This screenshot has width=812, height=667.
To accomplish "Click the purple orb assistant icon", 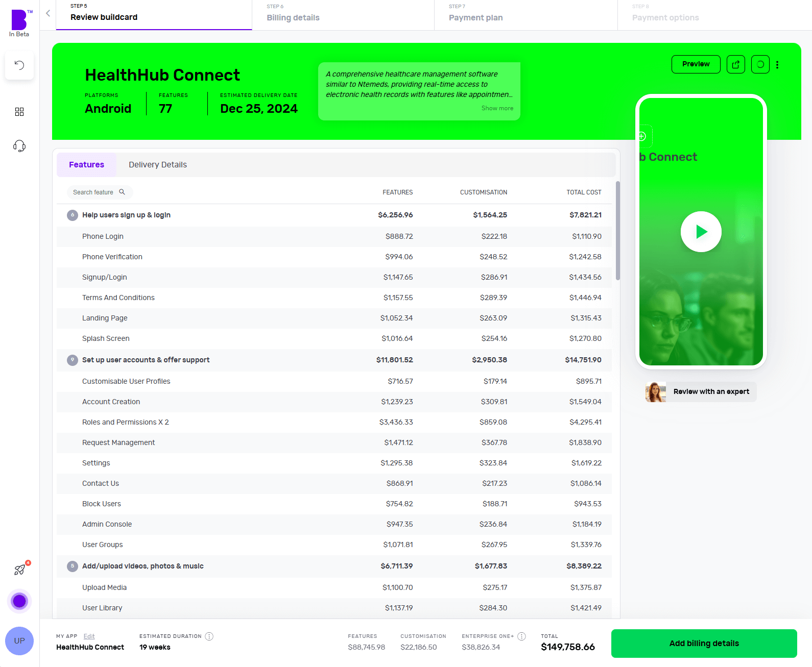I will [x=19, y=601].
